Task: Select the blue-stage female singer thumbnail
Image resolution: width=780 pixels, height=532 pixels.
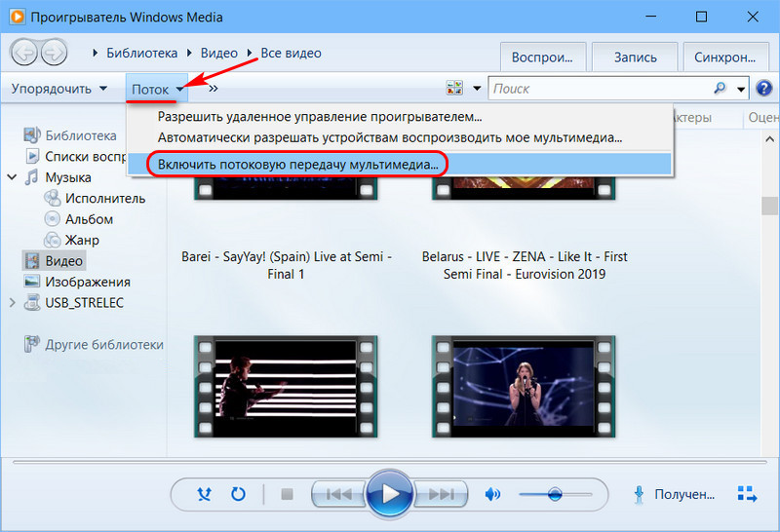Action: point(524,387)
